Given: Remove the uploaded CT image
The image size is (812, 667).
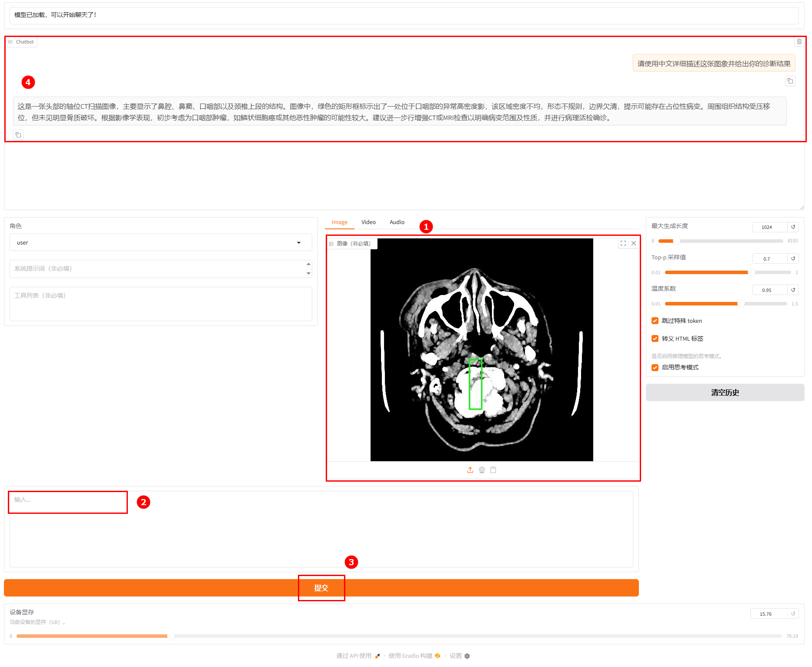Looking at the screenshot, I should [634, 243].
